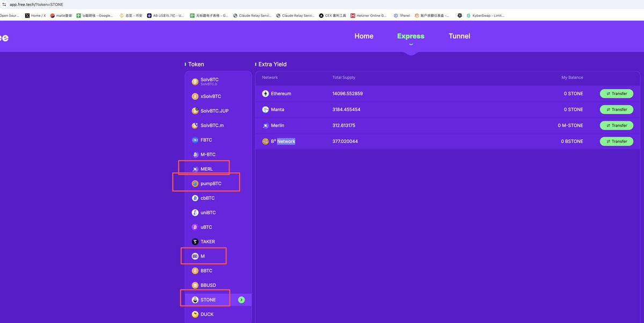Select the uniBTC token icon
Viewport: 644px width, 323px height.
[195, 212]
